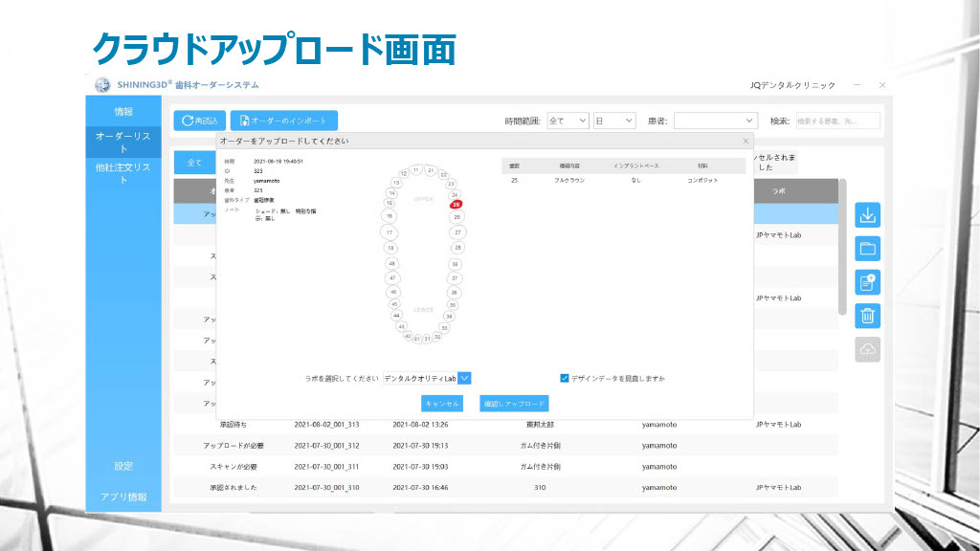This screenshot has height=551, width=980.
Task: Select tooth 17 on the dental chart
Action: tap(390, 232)
